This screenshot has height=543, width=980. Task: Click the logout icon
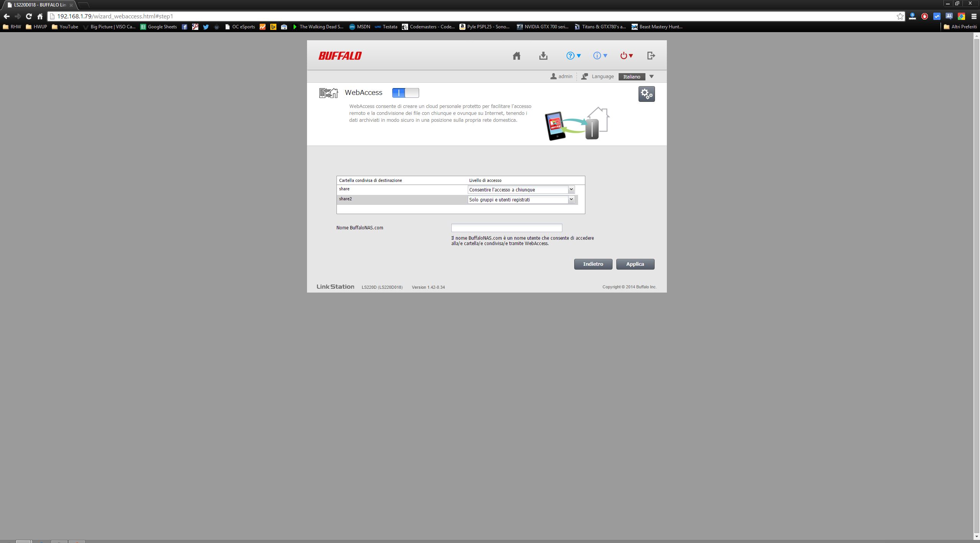[x=651, y=56]
